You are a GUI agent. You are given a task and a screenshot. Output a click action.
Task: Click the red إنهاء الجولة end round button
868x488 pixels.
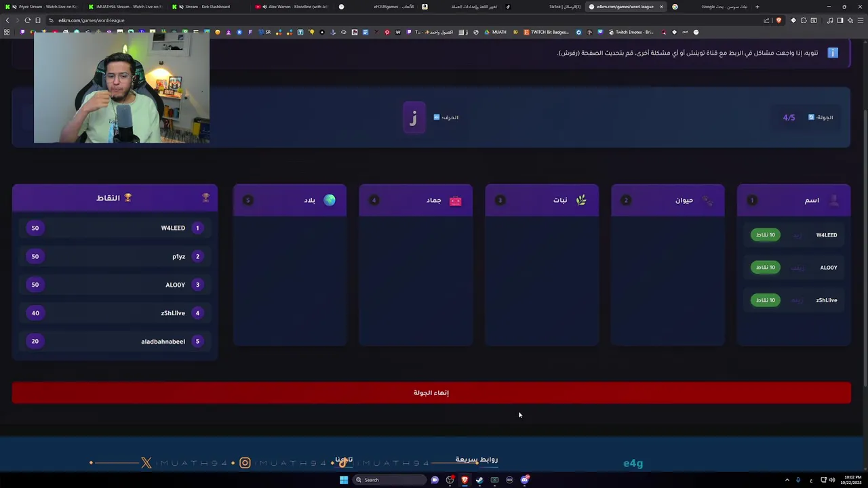tap(431, 392)
